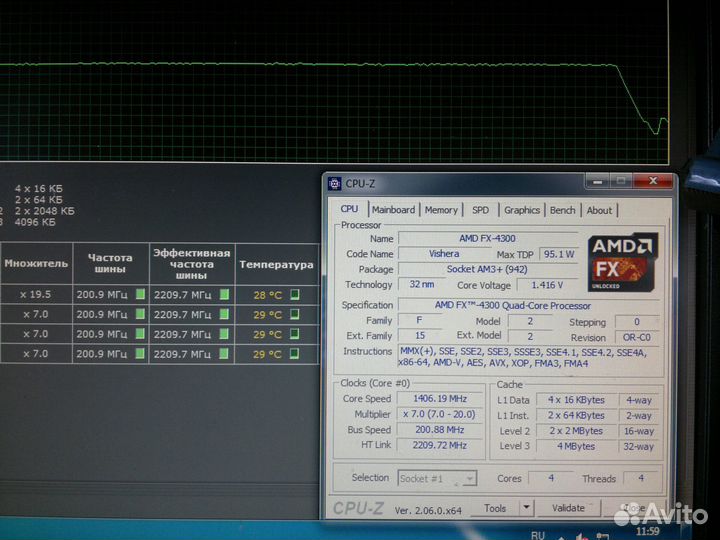Click the RU language indicator in taskbar

538,535
